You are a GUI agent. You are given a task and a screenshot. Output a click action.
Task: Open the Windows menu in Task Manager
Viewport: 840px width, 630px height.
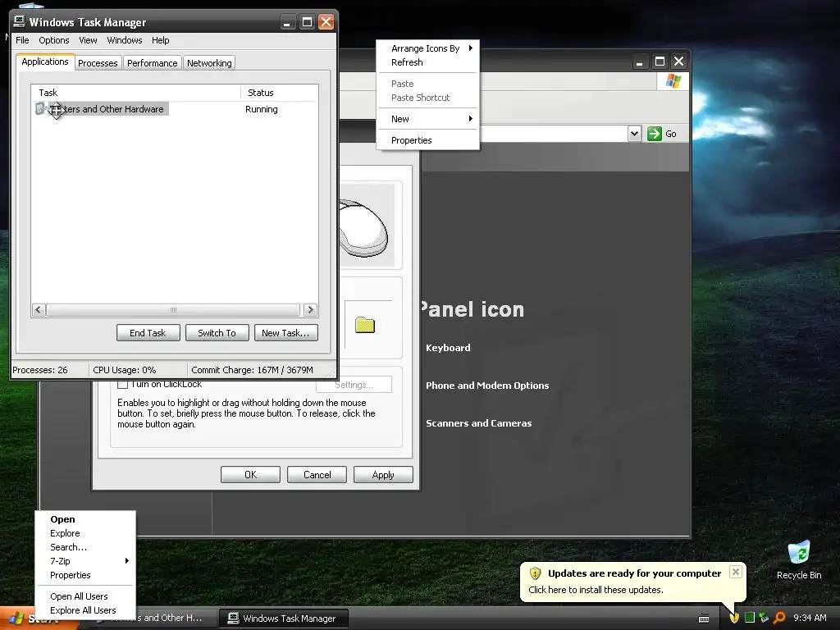125,40
